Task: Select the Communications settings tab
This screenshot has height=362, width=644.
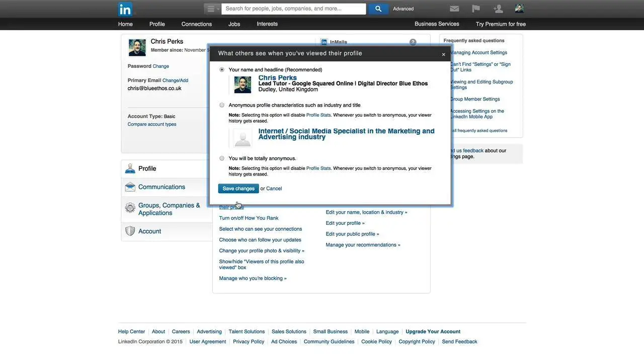Action: point(167,187)
